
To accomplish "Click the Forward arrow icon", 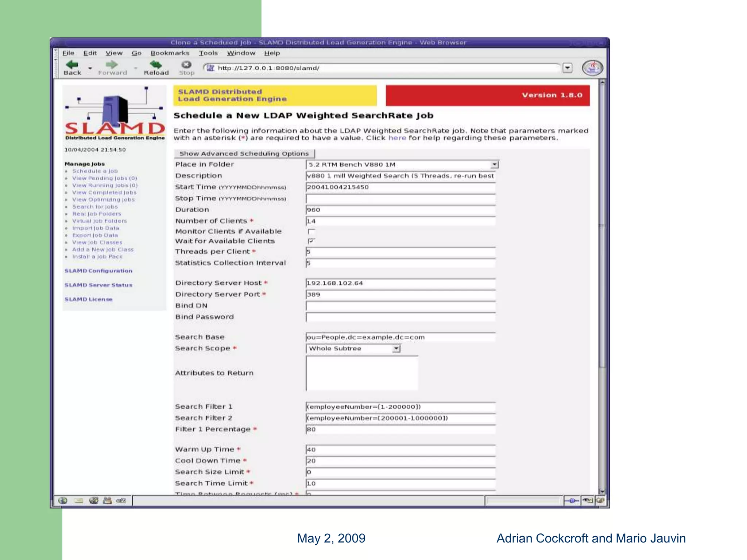I will pos(112,65).
